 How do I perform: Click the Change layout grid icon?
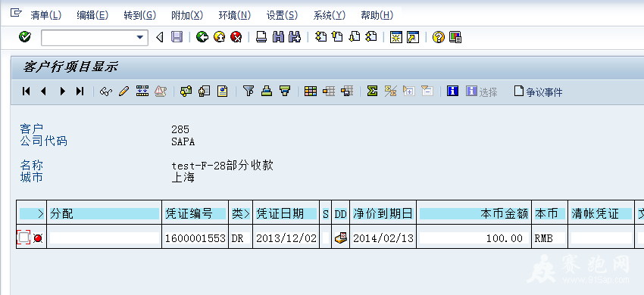(x=311, y=91)
